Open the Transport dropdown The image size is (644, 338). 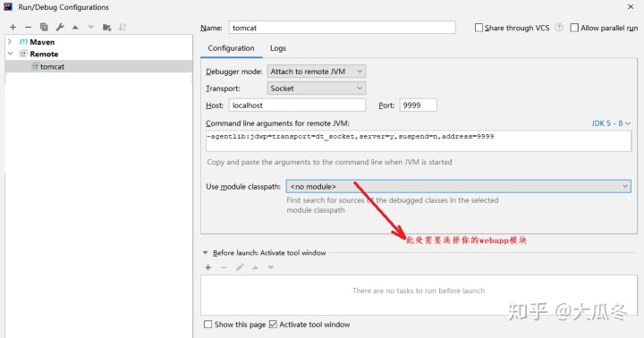[x=317, y=89]
